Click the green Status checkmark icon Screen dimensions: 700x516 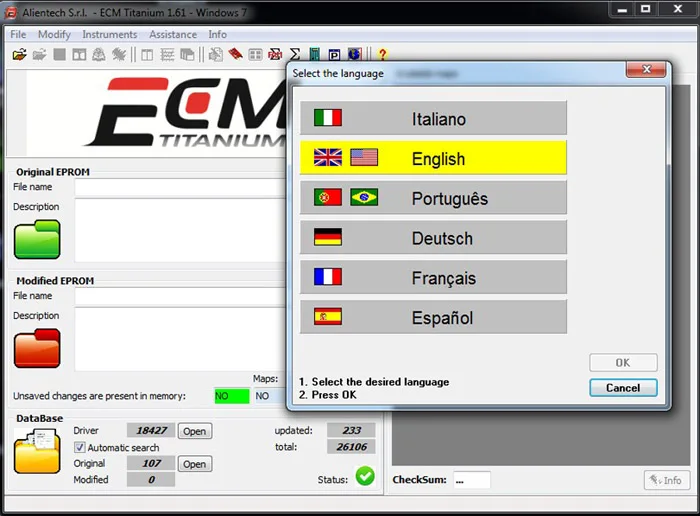pyautogui.click(x=365, y=476)
